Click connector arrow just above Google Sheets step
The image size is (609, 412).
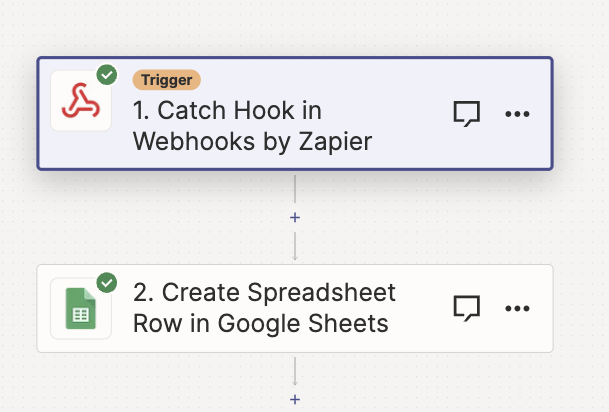click(x=295, y=252)
